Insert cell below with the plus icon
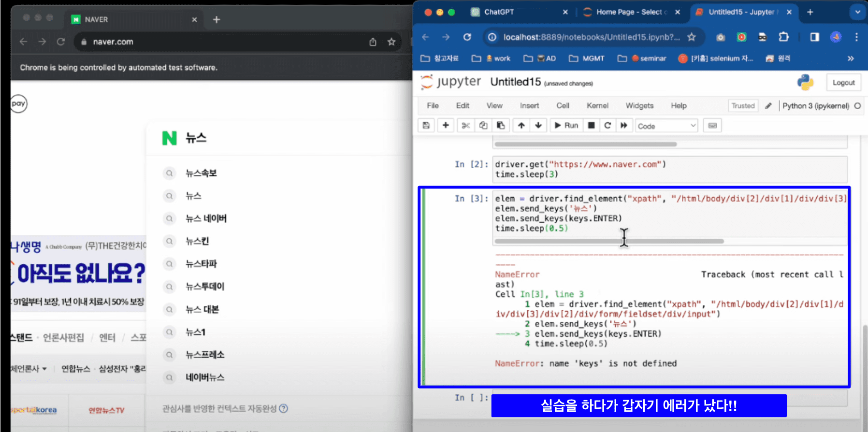 coord(446,126)
